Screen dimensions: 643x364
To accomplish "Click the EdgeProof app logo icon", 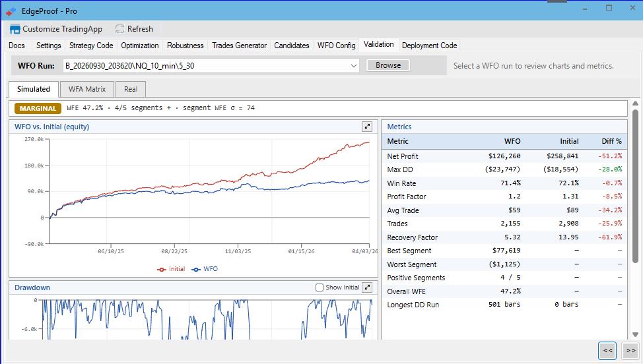I will click(x=11, y=11).
